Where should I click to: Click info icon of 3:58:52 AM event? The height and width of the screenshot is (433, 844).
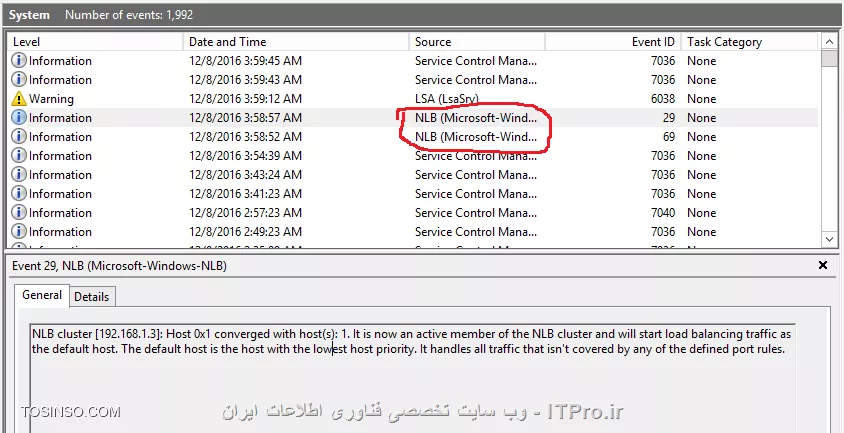(19, 137)
